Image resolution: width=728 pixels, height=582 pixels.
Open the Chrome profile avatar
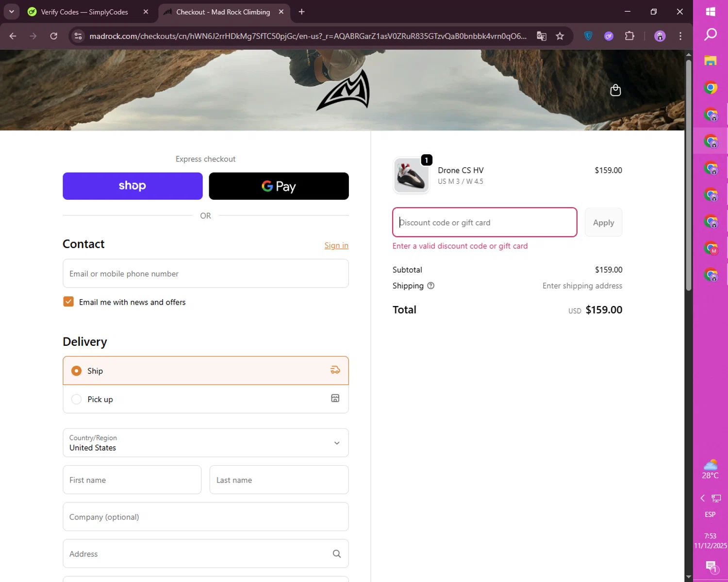pyautogui.click(x=660, y=36)
